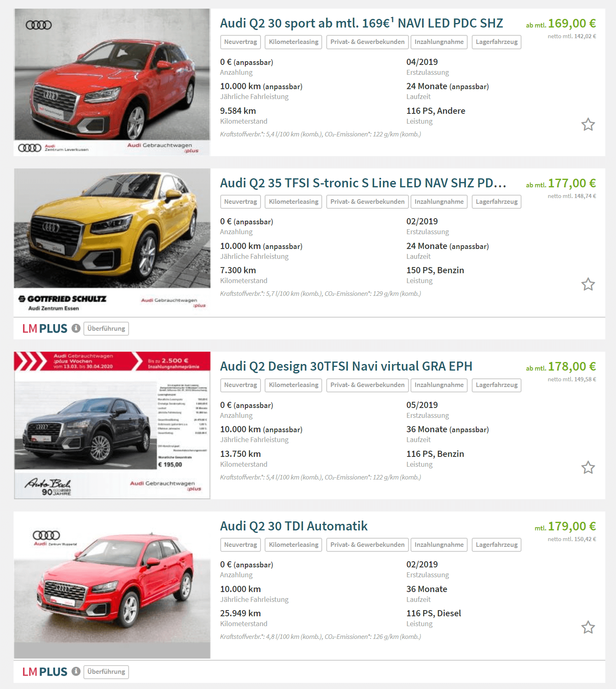Click Kilometerleasing tag on Q2 Design 30TFSI
The width and height of the screenshot is (616, 689).
point(293,385)
